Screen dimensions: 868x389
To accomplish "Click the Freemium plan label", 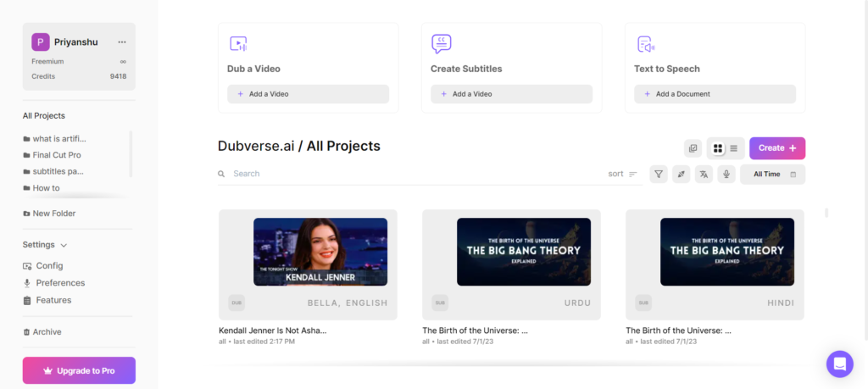I will pyautogui.click(x=47, y=61).
